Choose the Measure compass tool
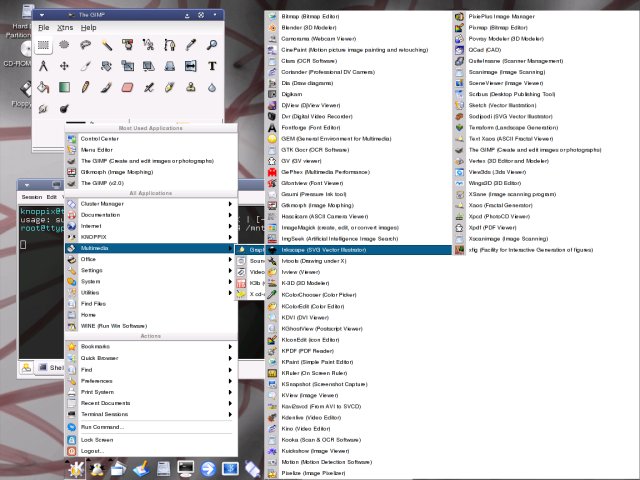The width and height of the screenshot is (640, 480). tap(43, 66)
